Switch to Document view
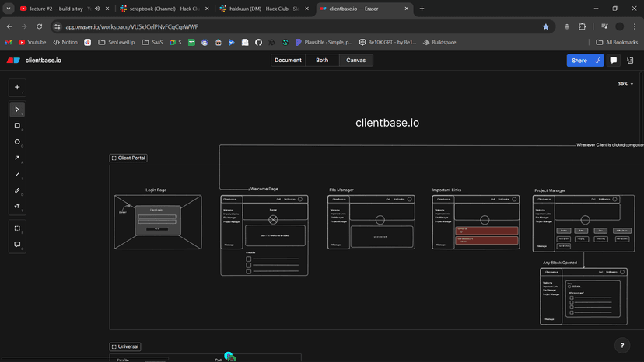Viewport: 644px width, 362px height. (x=288, y=61)
